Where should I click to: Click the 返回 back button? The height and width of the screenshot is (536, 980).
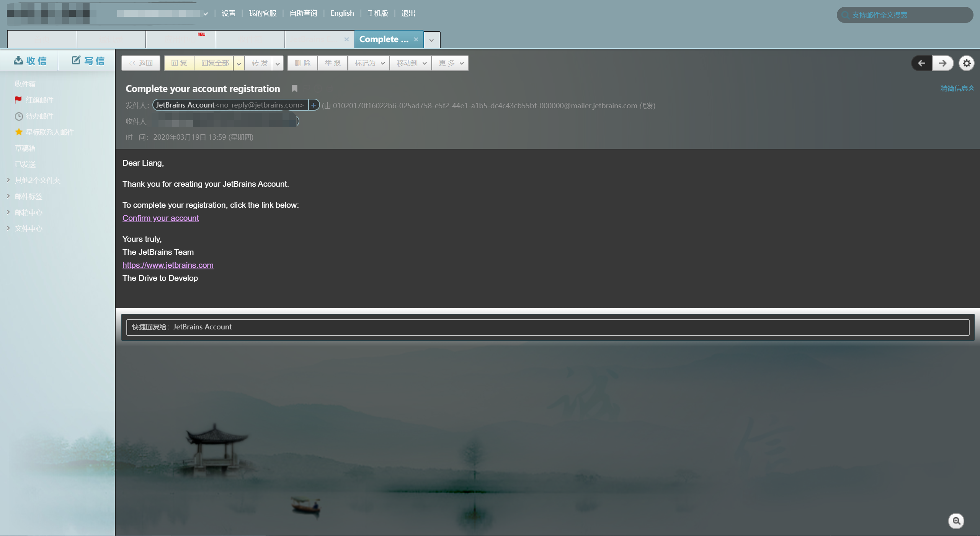coord(141,63)
